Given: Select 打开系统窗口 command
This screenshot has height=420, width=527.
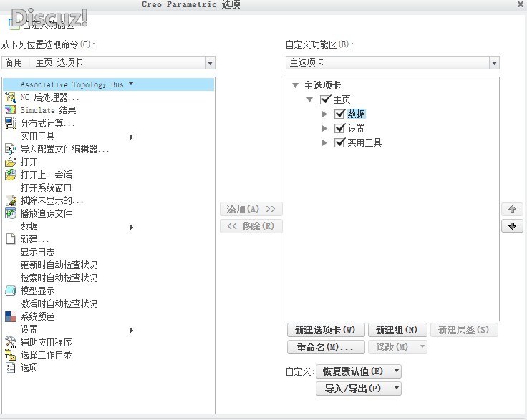Looking at the screenshot, I should click(x=46, y=187).
